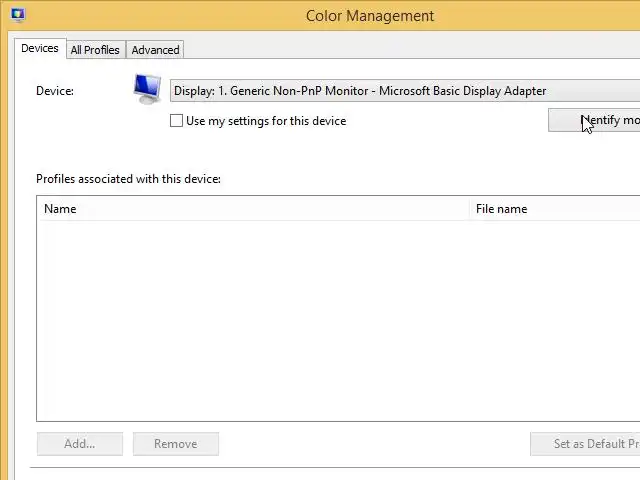640x480 pixels.
Task: Open the All Profiles tab
Action: (x=95, y=50)
